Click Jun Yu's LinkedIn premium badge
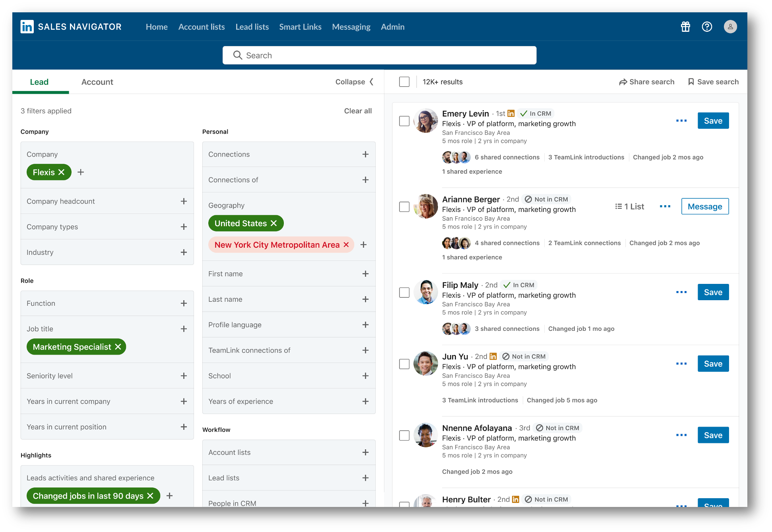Screen dimensions: 772x532 point(493,356)
